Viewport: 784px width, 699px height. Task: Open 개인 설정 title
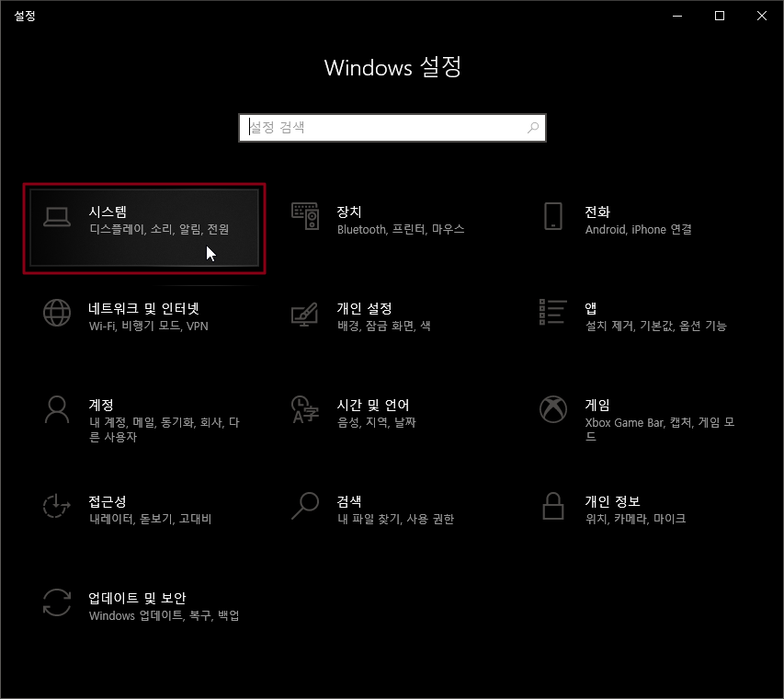point(364,308)
